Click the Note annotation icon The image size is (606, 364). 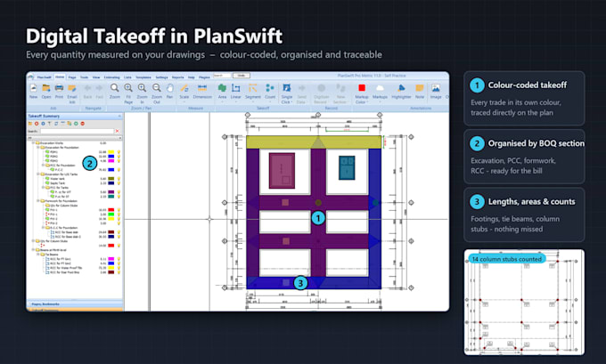tap(420, 87)
